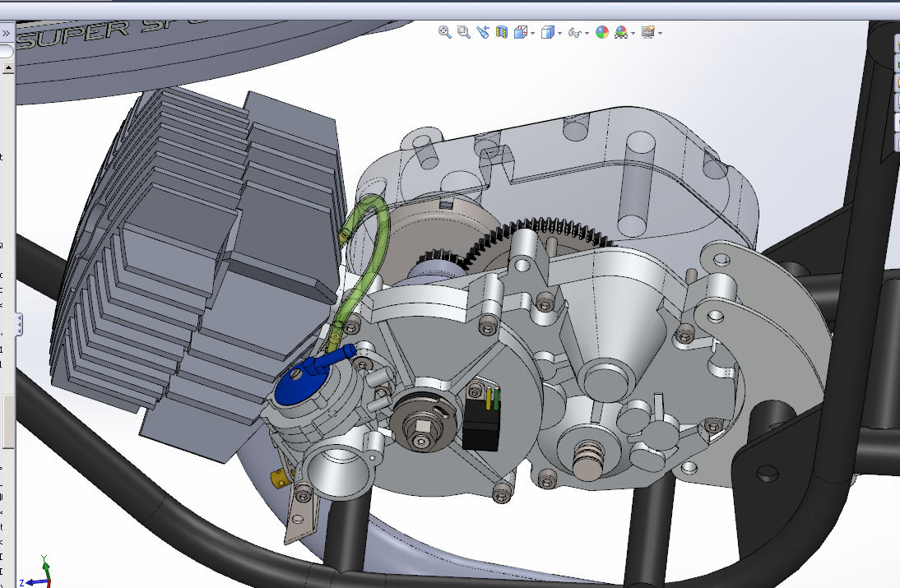Return to the Previous View
Screen dimensions: 900x588
coord(482,32)
